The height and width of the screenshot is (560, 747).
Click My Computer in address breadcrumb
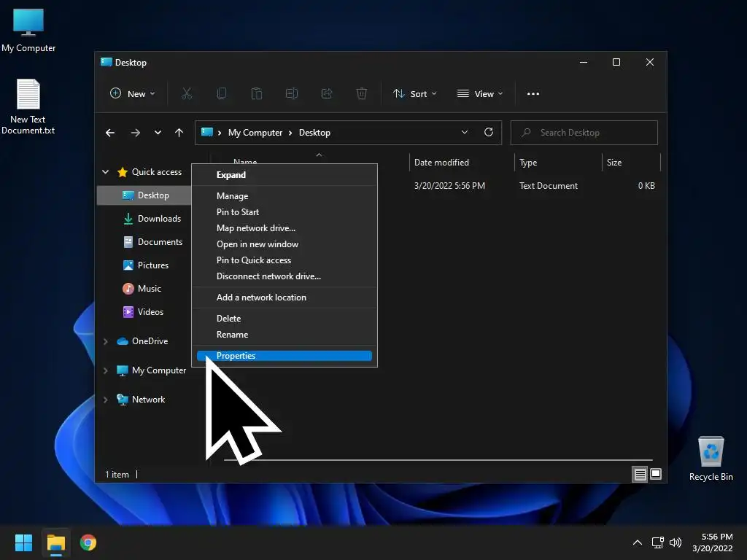(255, 133)
